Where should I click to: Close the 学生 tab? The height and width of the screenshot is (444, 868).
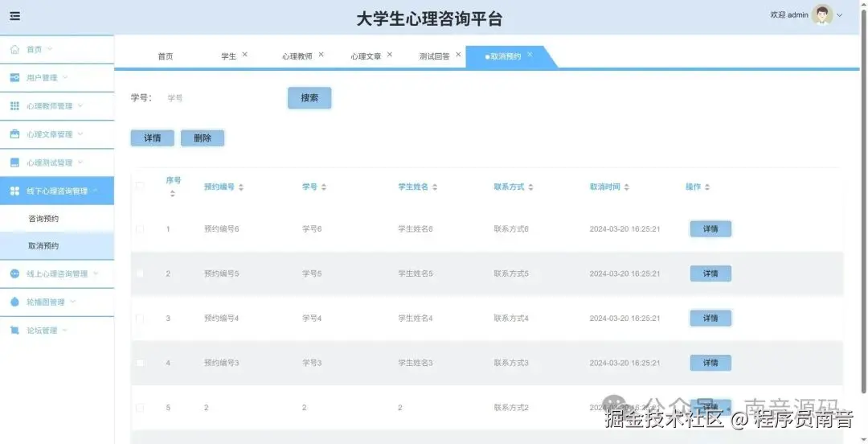pos(244,55)
